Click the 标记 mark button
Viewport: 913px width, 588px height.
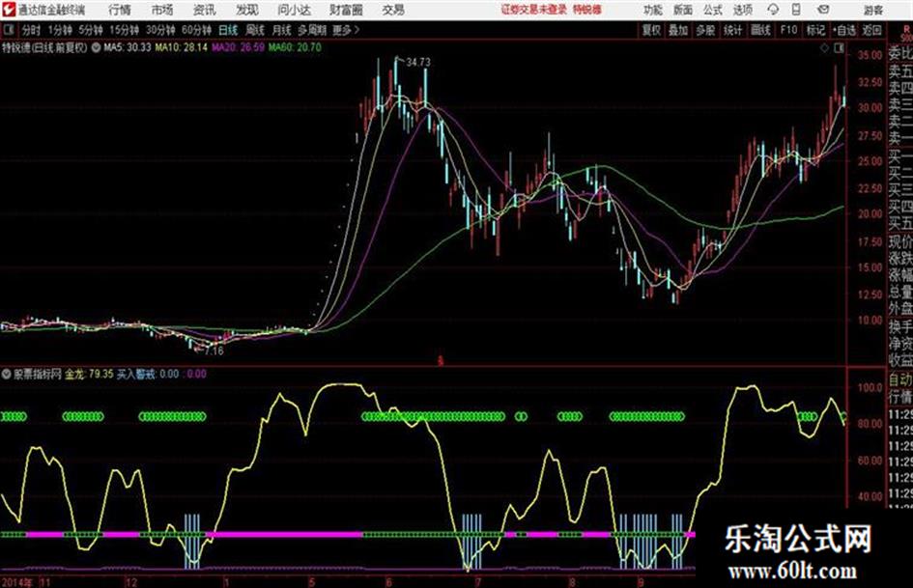[815, 30]
